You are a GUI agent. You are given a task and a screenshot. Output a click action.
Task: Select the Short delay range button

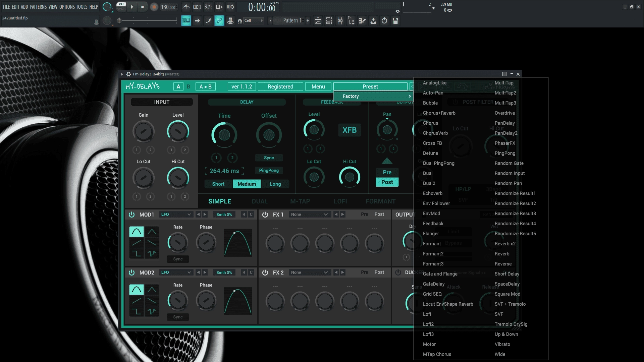tap(218, 184)
